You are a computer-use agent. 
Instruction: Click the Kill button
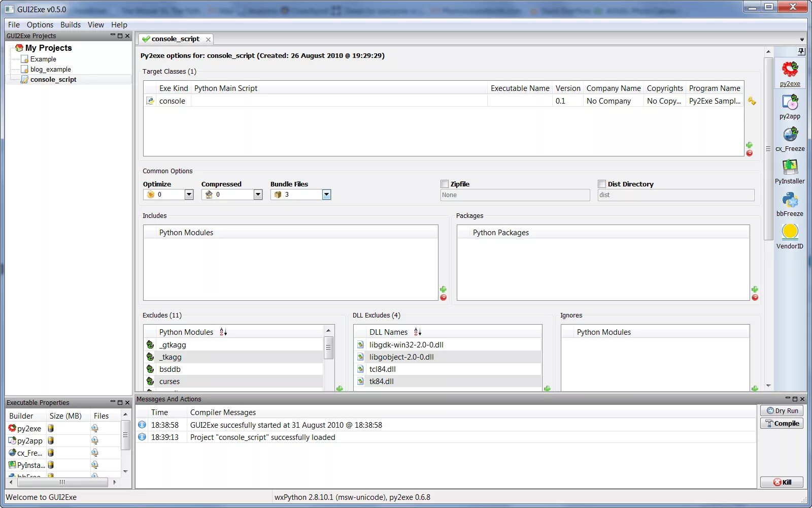click(782, 482)
